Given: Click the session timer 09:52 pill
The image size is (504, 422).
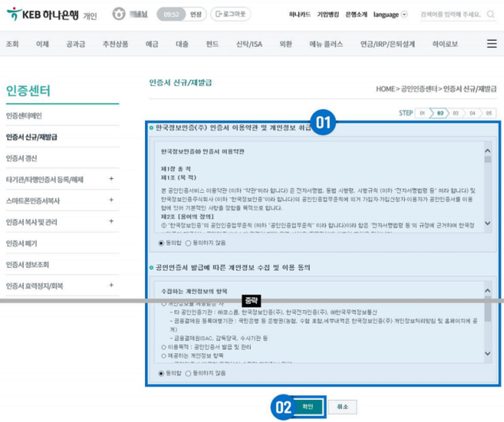Looking at the screenshot, I should [171, 14].
